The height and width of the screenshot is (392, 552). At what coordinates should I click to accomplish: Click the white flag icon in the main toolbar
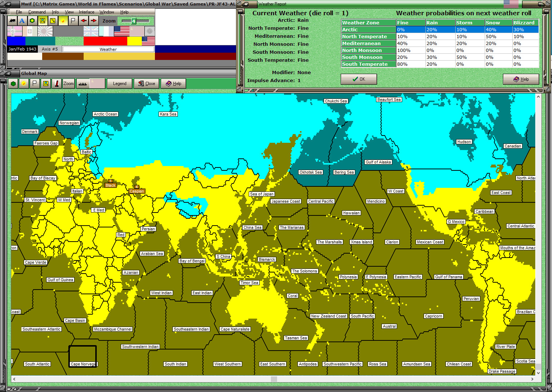pyautogui.click(x=73, y=21)
